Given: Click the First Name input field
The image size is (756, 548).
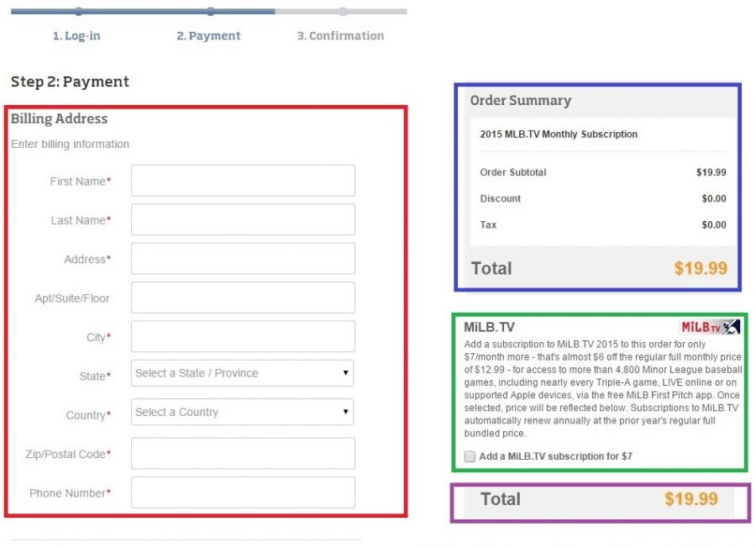Looking at the screenshot, I should 243,181.
